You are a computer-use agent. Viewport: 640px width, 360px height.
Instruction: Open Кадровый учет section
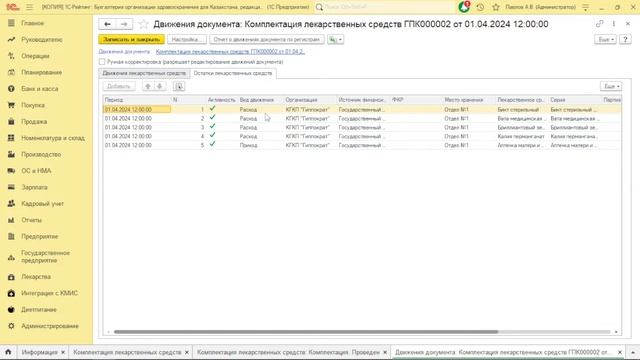(42, 203)
